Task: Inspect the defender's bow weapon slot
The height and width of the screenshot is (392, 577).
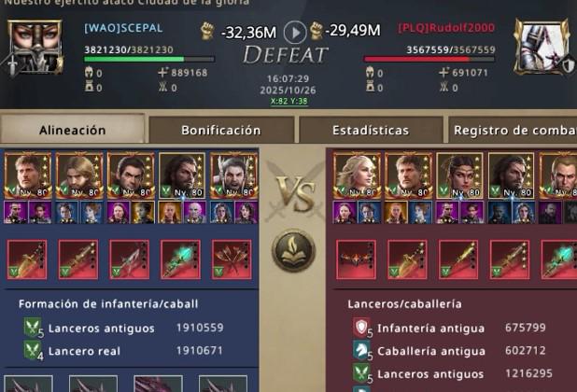Action: pos(357,259)
